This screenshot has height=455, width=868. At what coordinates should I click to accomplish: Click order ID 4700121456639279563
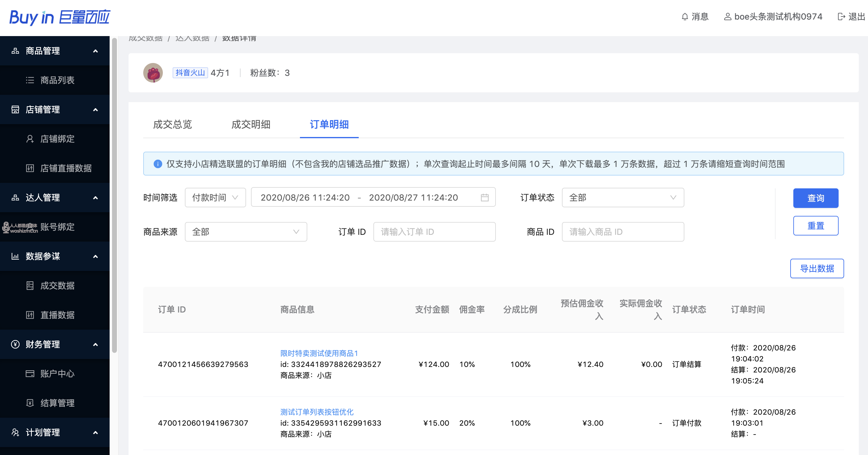coord(203,364)
